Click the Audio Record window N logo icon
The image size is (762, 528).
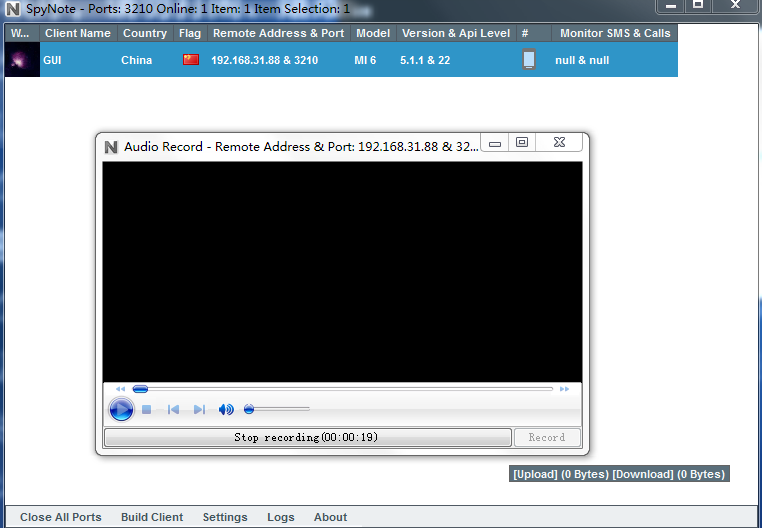111,147
